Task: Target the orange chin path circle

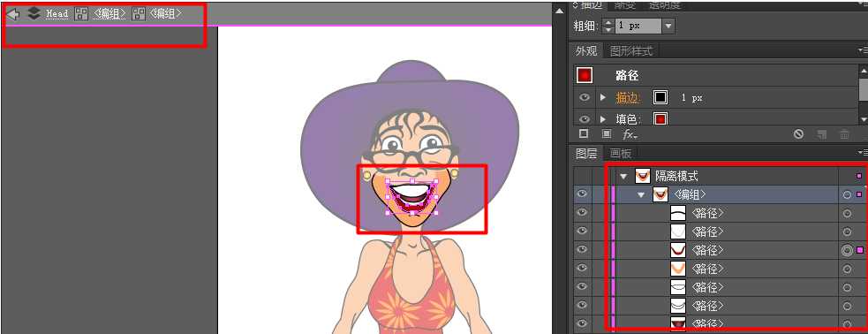Action: point(847,269)
